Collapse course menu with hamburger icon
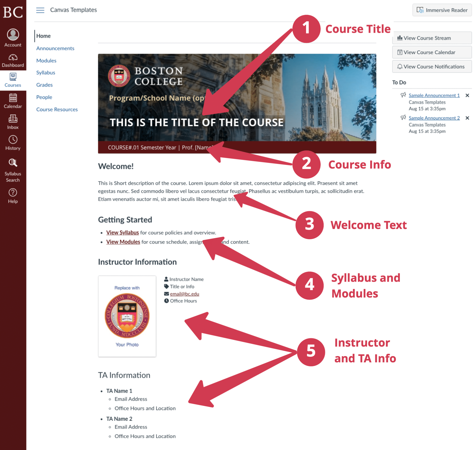 [x=40, y=10]
